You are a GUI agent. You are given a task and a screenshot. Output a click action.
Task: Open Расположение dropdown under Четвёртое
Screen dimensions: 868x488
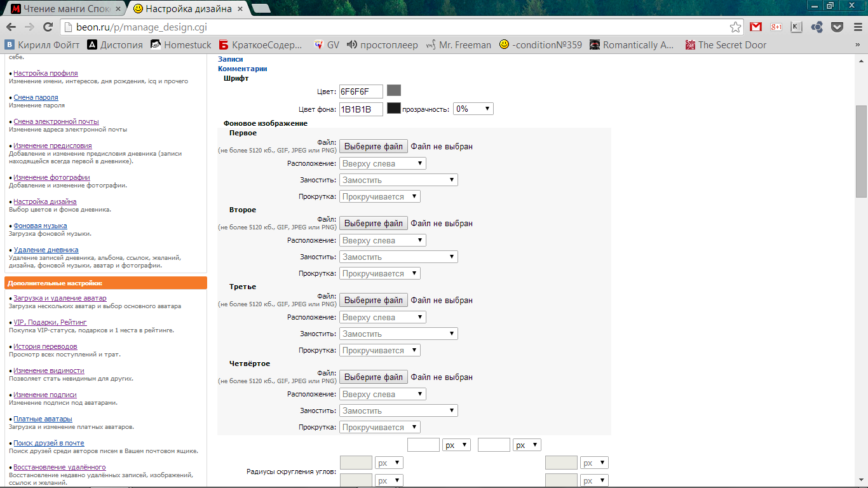tap(383, 394)
